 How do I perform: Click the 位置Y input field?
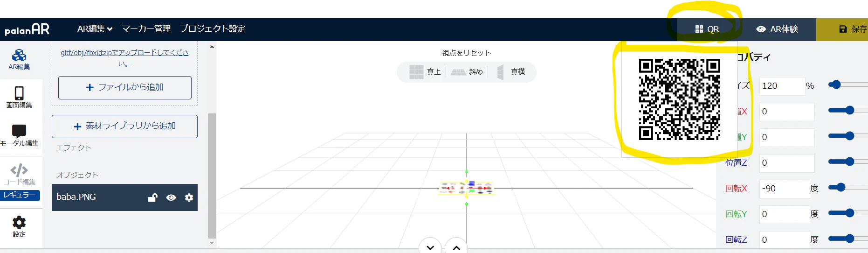point(787,137)
